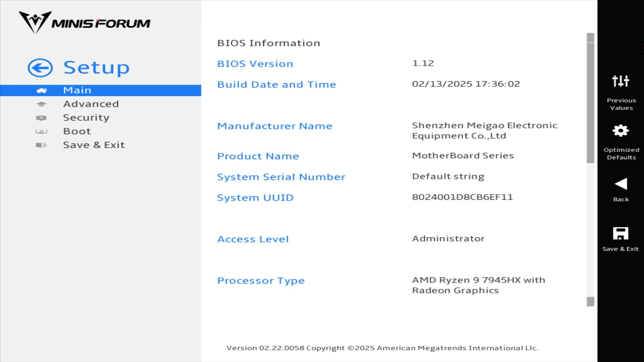Select Product Name label
This screenshot has height=362, width=644.
point(258,156)
